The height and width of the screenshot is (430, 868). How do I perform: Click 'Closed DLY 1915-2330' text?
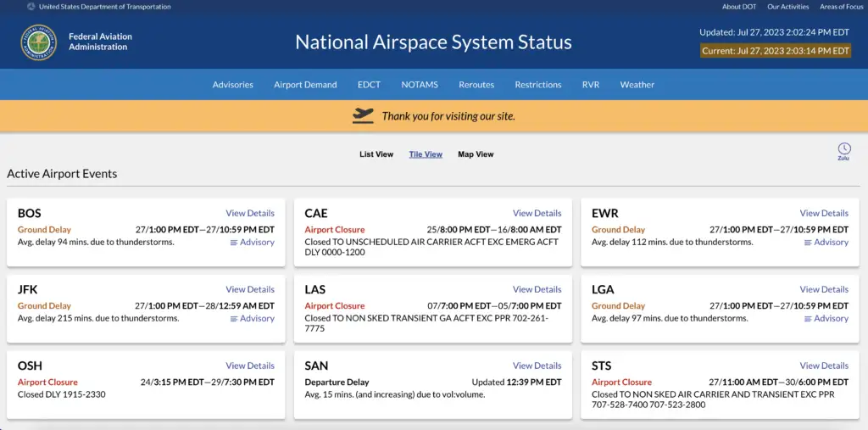[x=61, y=395]
